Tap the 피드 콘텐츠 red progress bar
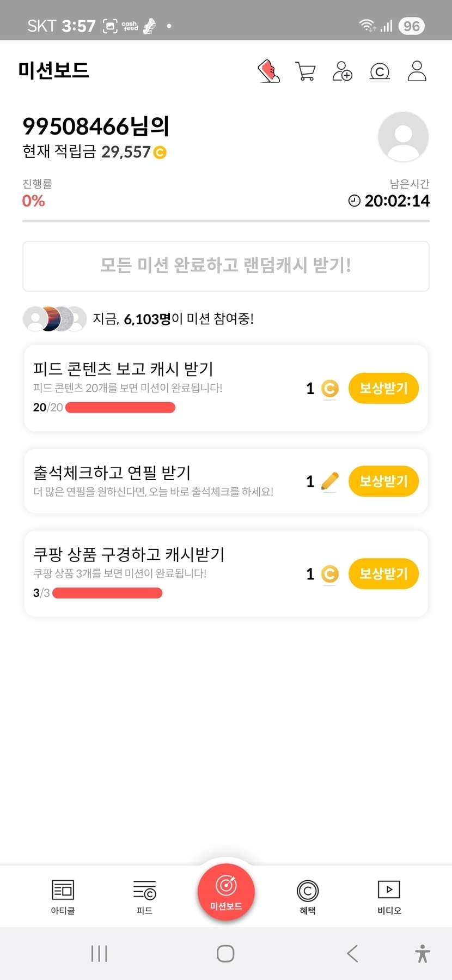 (x=120, y=407)
